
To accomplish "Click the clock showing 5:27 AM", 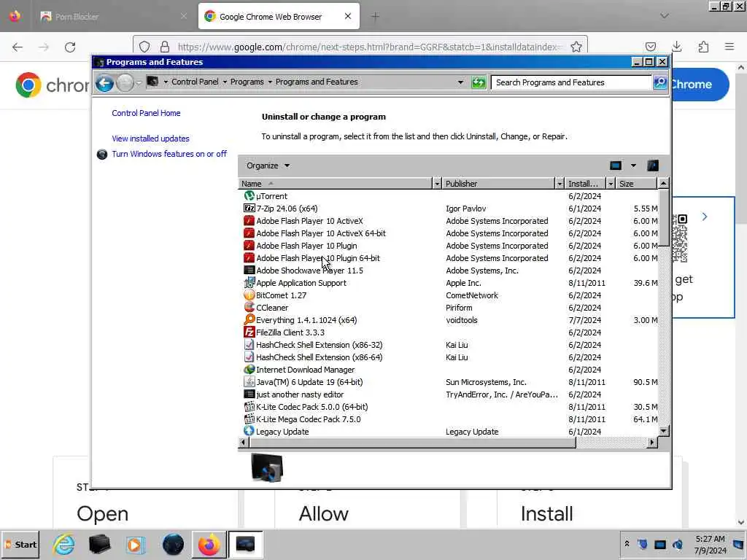I will click(710, 544).
